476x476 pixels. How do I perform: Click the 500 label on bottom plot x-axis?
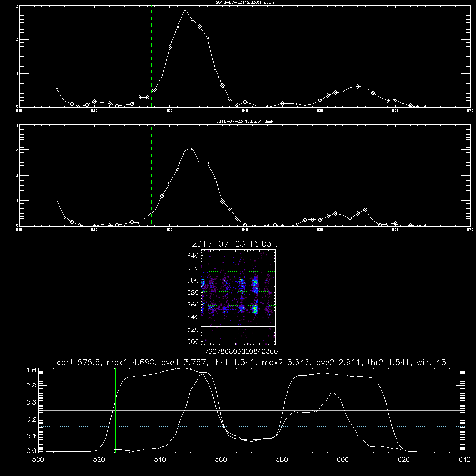pyautogui.click(x=38, y=460)
